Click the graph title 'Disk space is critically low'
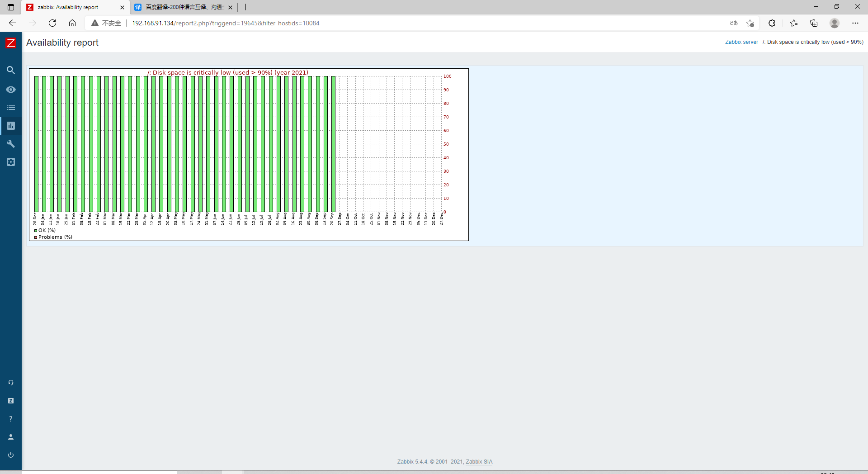The width and height of the screenshot is (868, 474). coord(227,72)
